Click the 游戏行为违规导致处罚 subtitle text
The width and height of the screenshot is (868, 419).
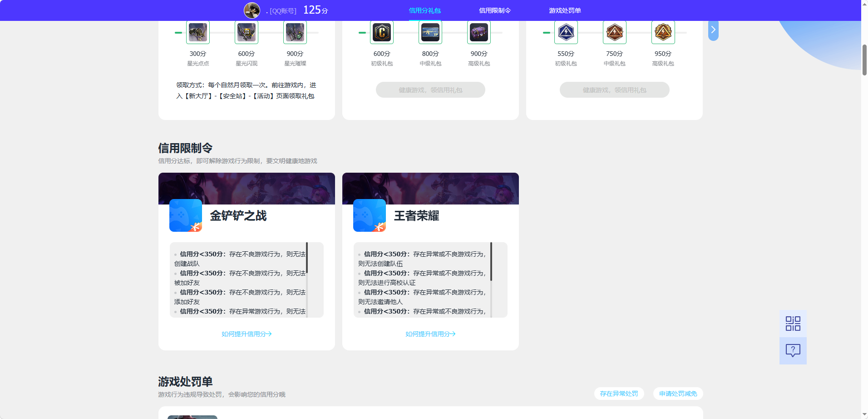222,394
